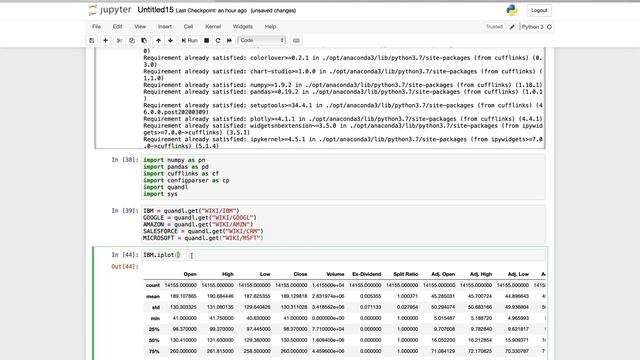Click the min row label
Image resolution: width=640 pixels, height=360 pixels.
[x=155, y=318]
